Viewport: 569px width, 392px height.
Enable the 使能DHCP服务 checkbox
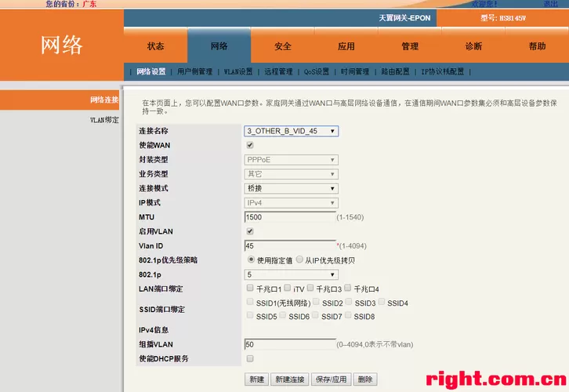[x=250, y=358]
